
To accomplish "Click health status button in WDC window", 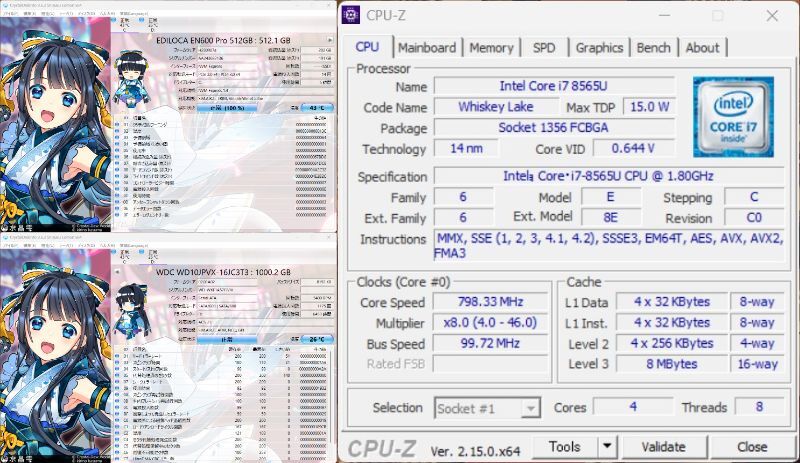I will click(227, 339).
